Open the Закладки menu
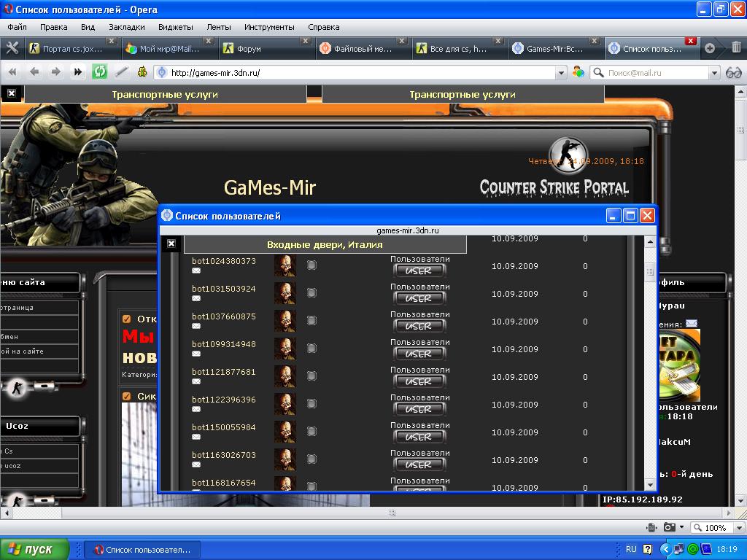747x560 pixels. tap(127, 27)
